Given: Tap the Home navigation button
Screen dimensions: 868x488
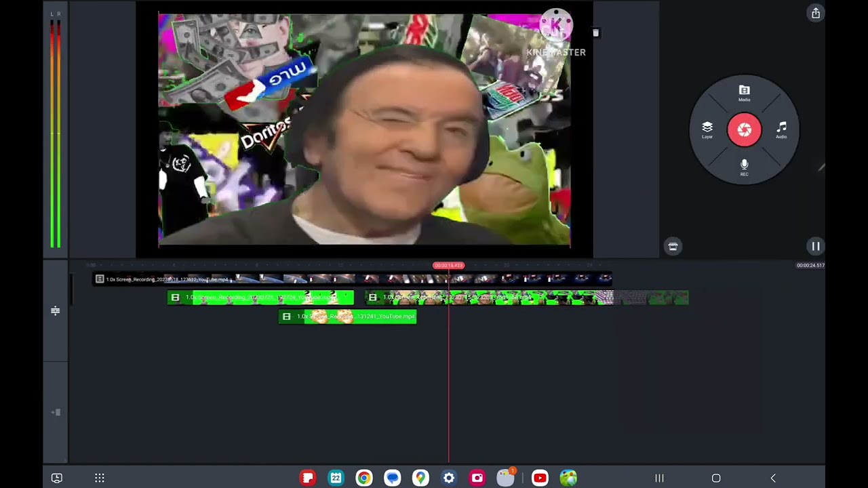Looking at the screenshot, I should tap(716, 479).
